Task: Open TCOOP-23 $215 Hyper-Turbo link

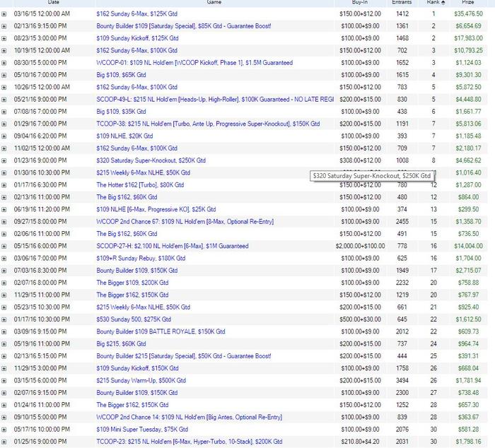Action: [x=190, y=442]
